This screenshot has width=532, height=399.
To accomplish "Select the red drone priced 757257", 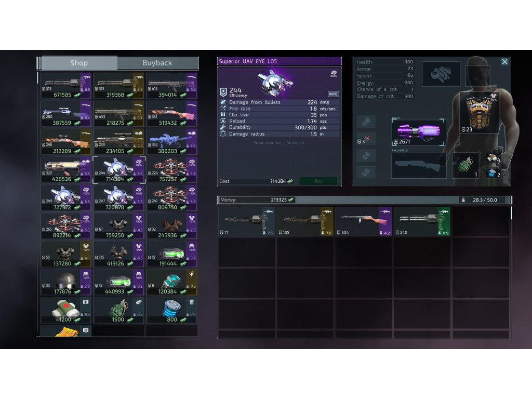I will (171, 170).
